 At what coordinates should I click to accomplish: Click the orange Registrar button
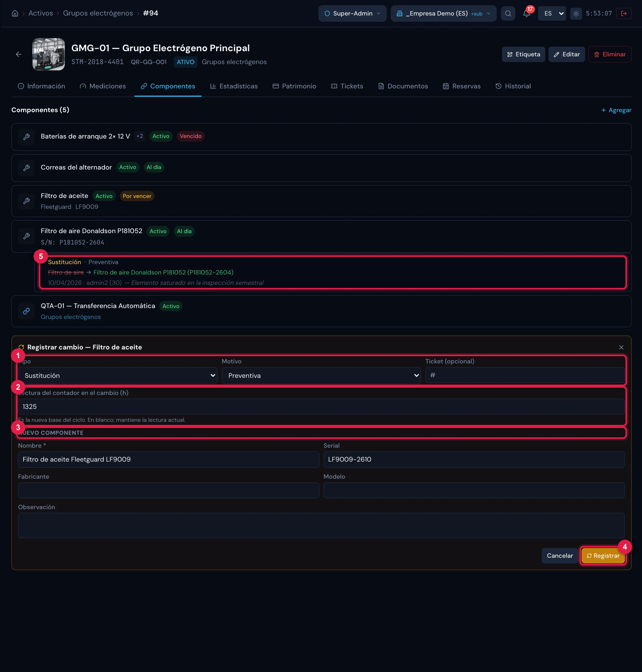pyautogui.click(x=603, y=556)
